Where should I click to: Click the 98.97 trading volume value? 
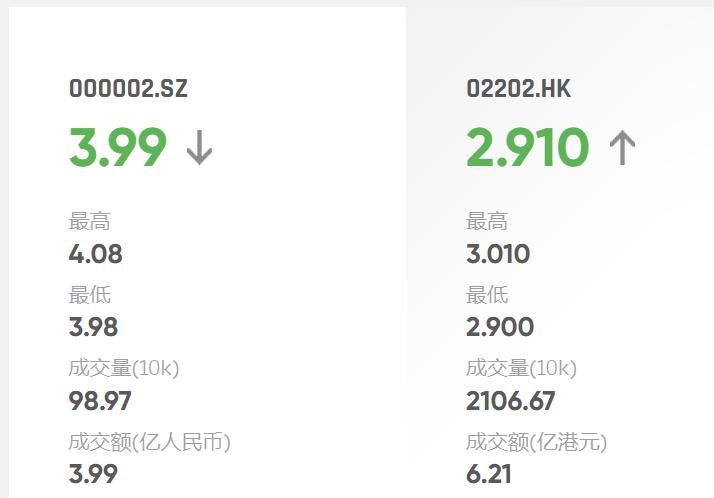click(x=100, y=401)
